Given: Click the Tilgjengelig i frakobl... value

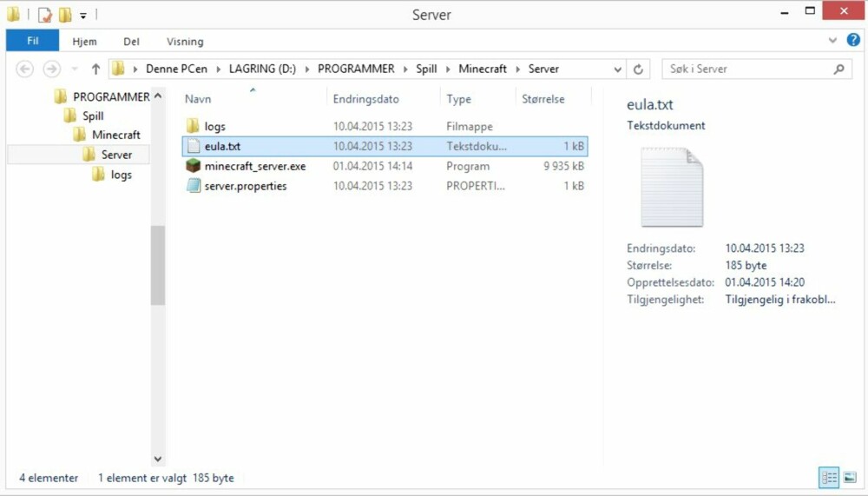Looking at the screenshot, I should click(x=780, y=300).
